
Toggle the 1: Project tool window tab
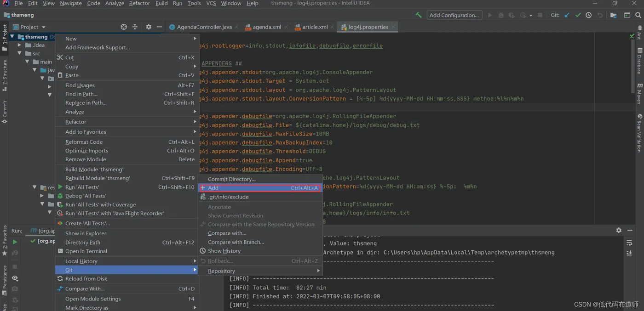(5, 37)
